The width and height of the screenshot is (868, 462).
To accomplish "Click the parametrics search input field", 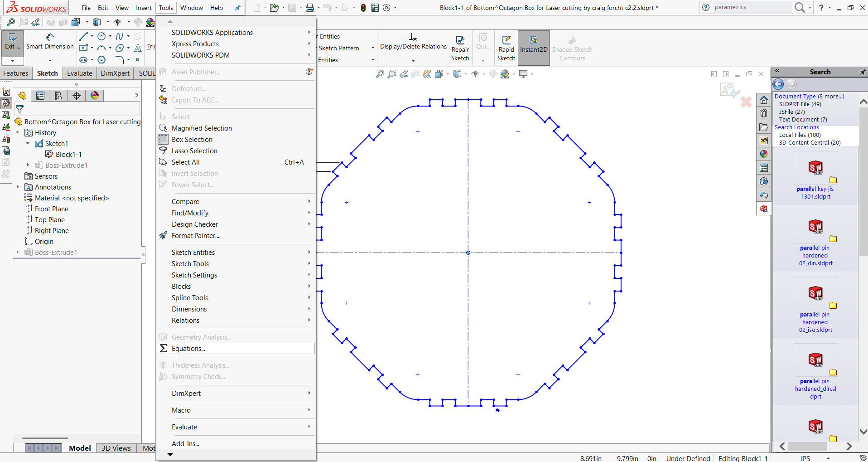I will click(x=752, y=7).
